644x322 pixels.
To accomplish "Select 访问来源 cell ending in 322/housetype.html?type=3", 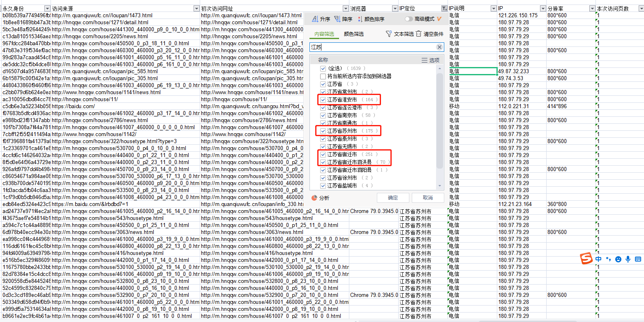I will [x=125, y=141].
